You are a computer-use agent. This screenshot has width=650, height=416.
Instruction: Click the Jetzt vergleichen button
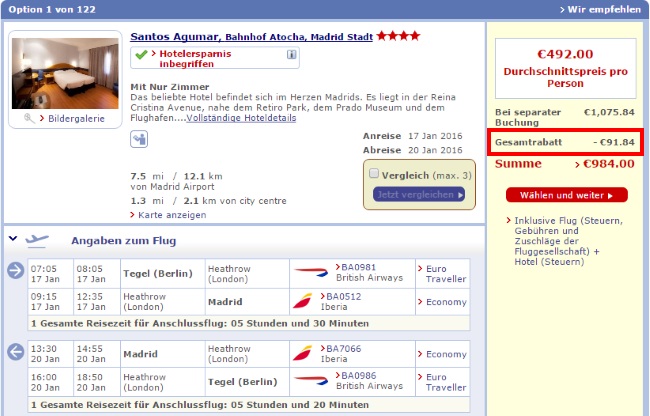point(419,194)
